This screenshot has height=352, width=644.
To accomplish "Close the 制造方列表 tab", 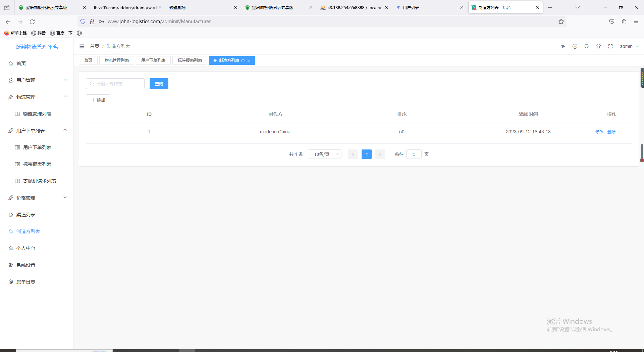I will (x=249, y=60).
